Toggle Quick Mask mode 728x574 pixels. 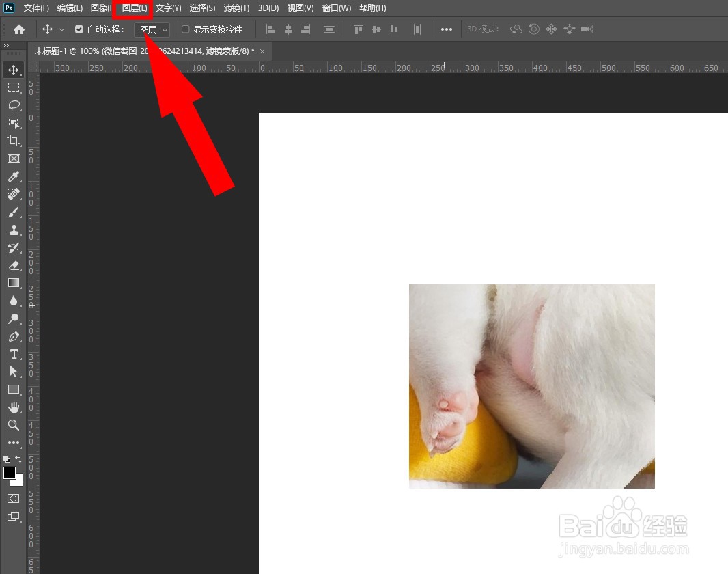(x=14, y=498)
